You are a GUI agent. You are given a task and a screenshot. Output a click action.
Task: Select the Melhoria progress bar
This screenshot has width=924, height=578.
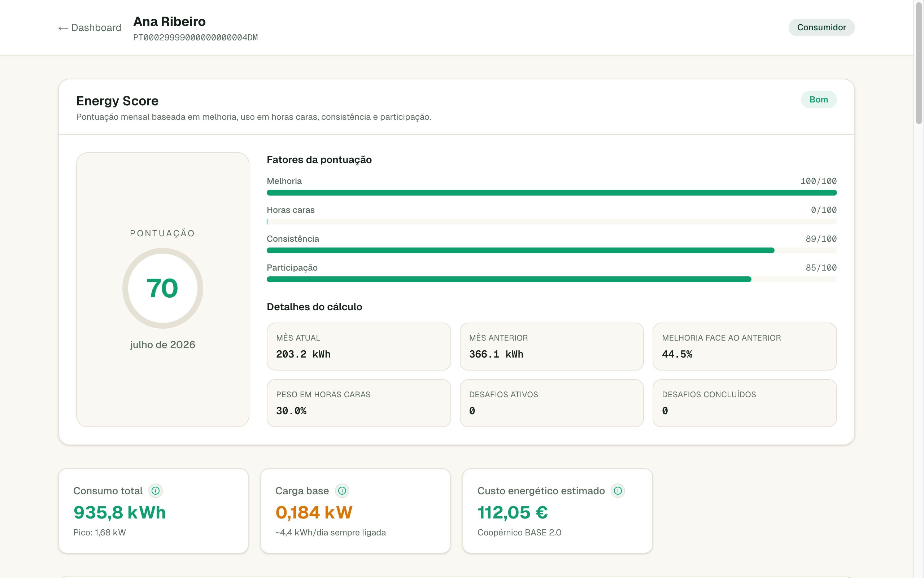[x=552, y=193]
